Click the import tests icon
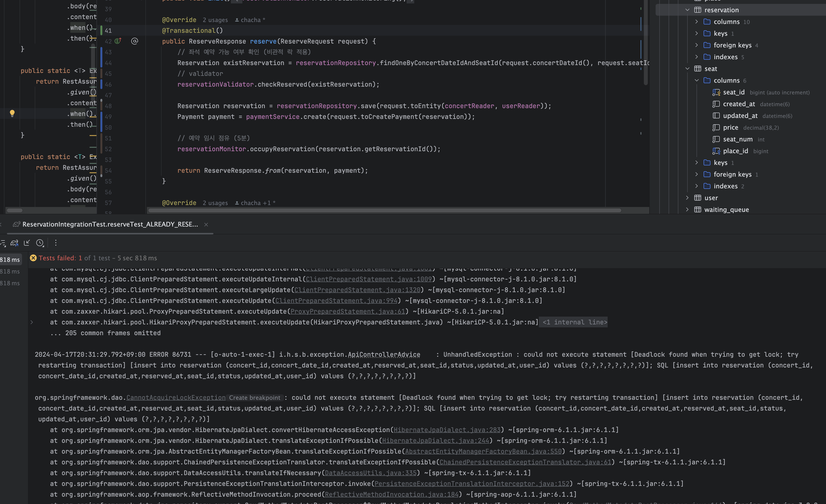The height and width of the screenshot is (504, 826). coord(27,243)
